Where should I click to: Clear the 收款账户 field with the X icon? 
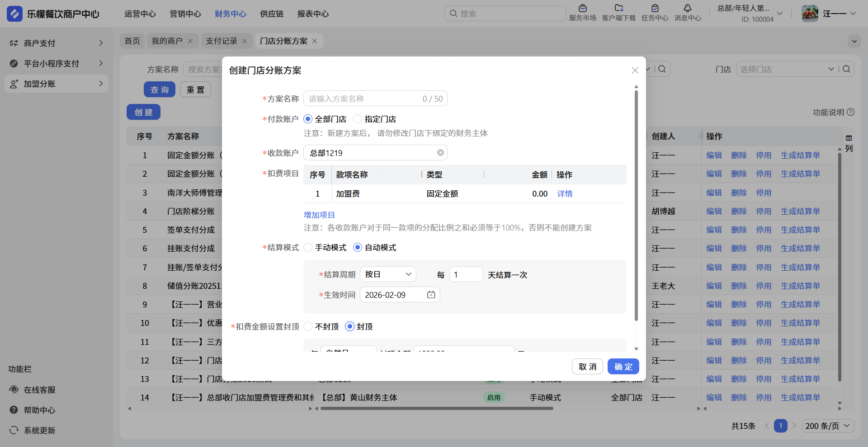(440, 153)
